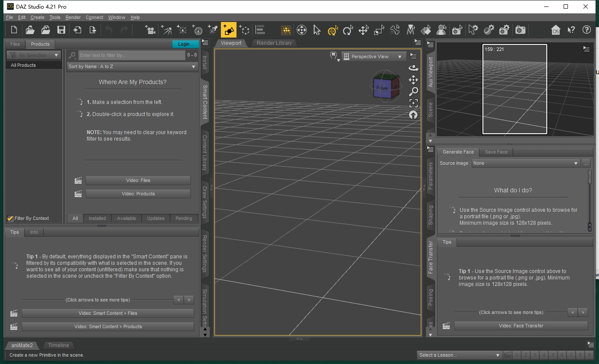599x364 pixels.
Task: Open the Render menu
Action: click(x=73, y=17)
